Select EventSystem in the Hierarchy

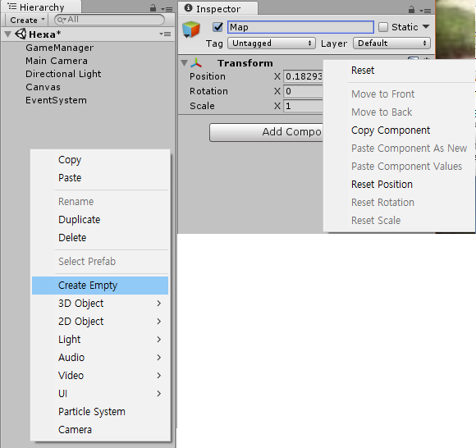[56, 100]
